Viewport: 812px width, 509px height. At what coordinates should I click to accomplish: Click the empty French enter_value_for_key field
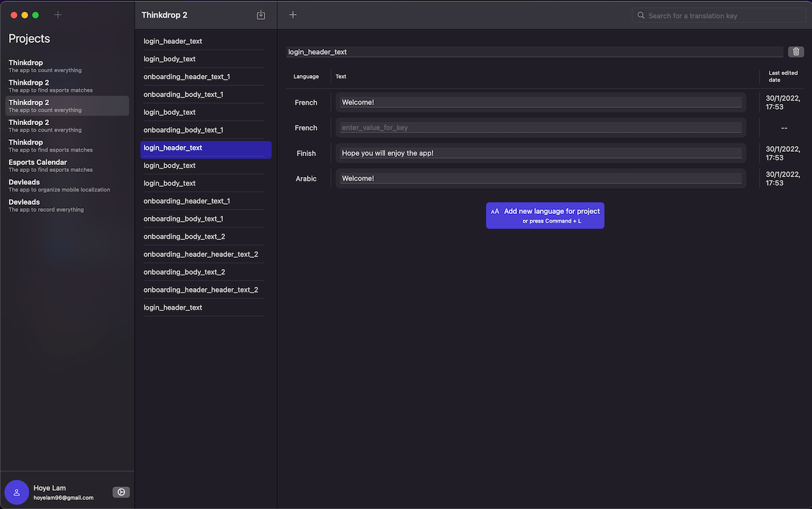[541, 128]
